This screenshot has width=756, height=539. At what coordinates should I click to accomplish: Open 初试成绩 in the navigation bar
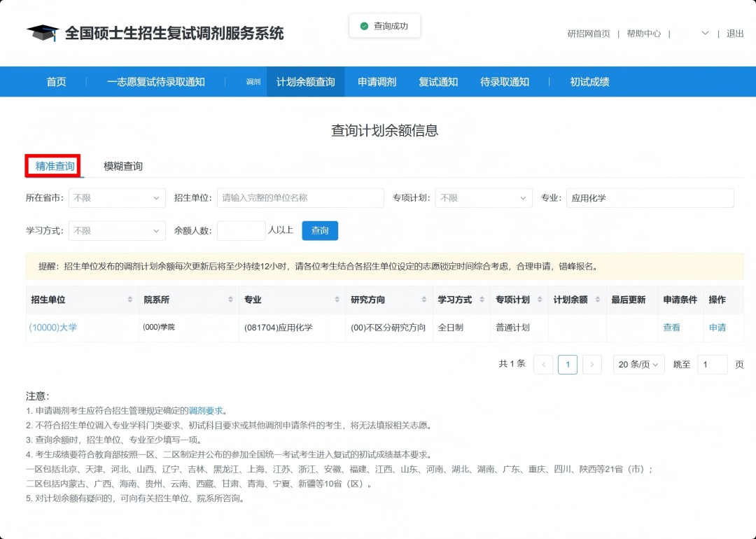click(x=589, y=82)
